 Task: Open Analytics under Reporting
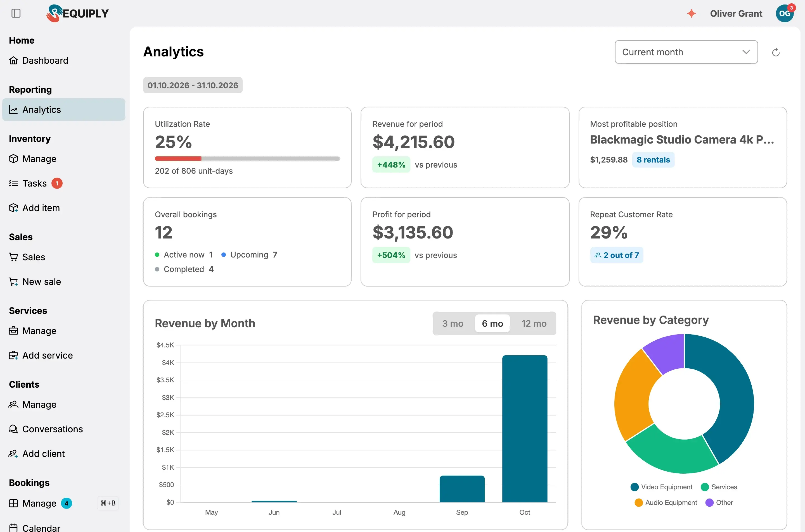point(63,109)
